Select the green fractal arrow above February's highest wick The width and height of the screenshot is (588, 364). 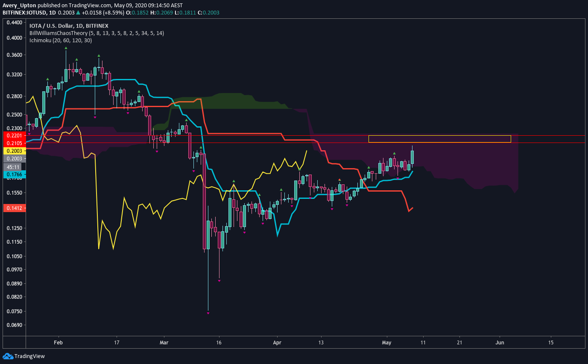point(66,48)
